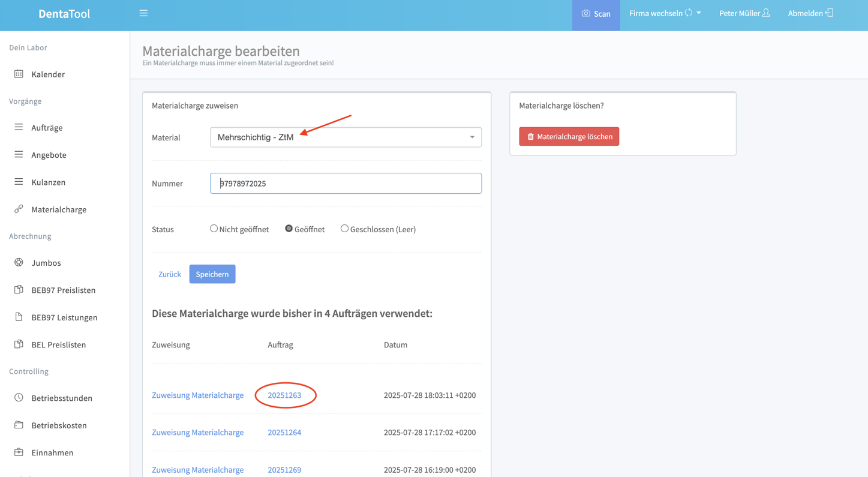The height and width of the screenshot is (477, 868).
Task: Open Peter Müller user menu
Action: (744, 13)
